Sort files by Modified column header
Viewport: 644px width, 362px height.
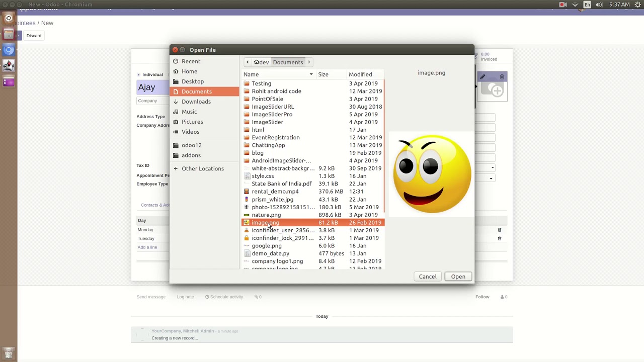365,74
